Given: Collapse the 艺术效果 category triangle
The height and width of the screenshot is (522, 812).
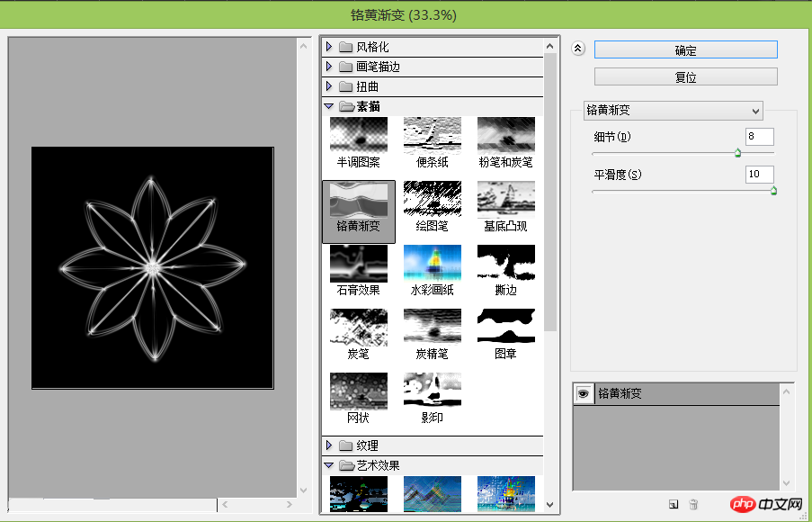Looking at the screenshot, I should [x=329, y=465].
